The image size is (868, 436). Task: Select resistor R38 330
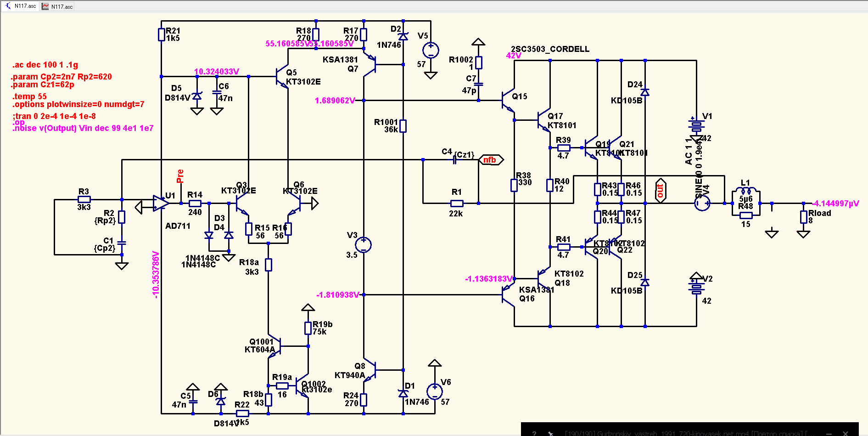point(514,185)
